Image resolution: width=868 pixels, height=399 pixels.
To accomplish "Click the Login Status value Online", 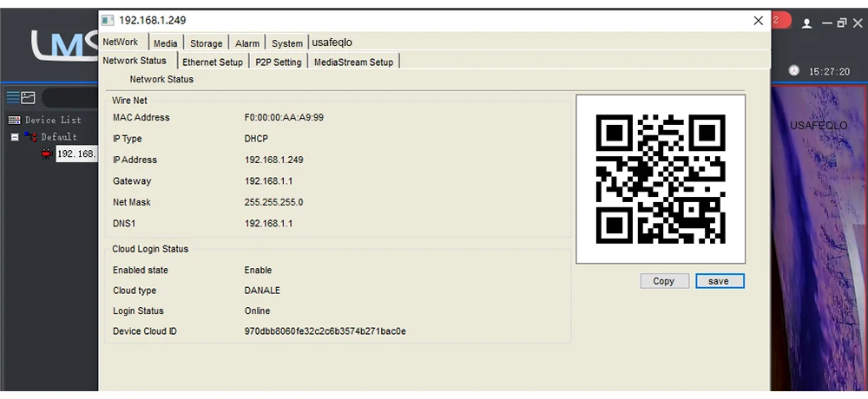I will pos(258,311).
